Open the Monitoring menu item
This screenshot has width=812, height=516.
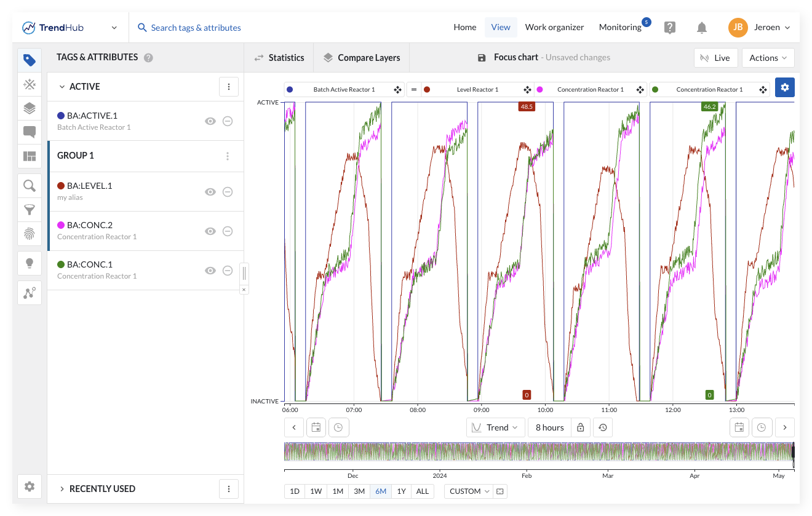click(x=619, y=27)
